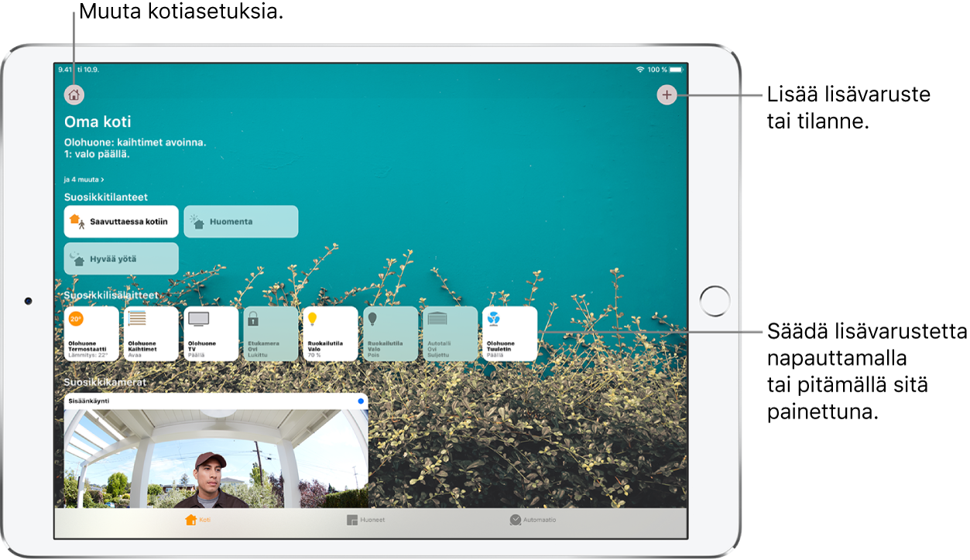Screen dimensions: 970x560
Task: Click the Suosikkitilanteet section heading
Action: click(x=105, y=197)
